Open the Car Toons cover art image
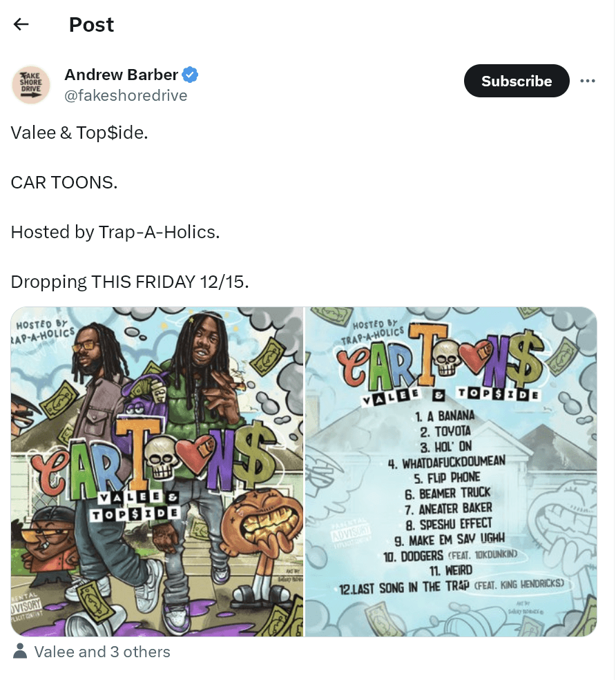This screenshot has width=616, height=680. tap(157, 472)
